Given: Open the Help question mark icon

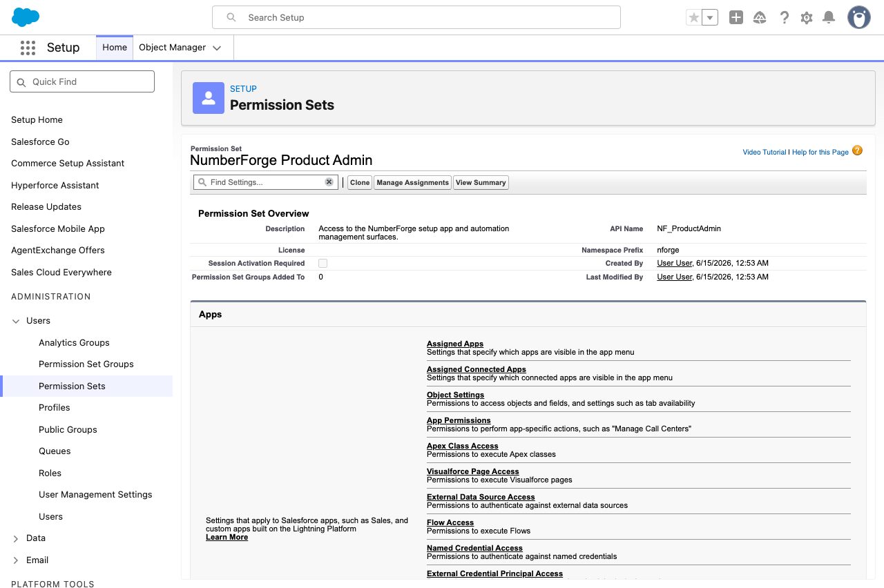Looking at the screenshot, I should 784,18.
